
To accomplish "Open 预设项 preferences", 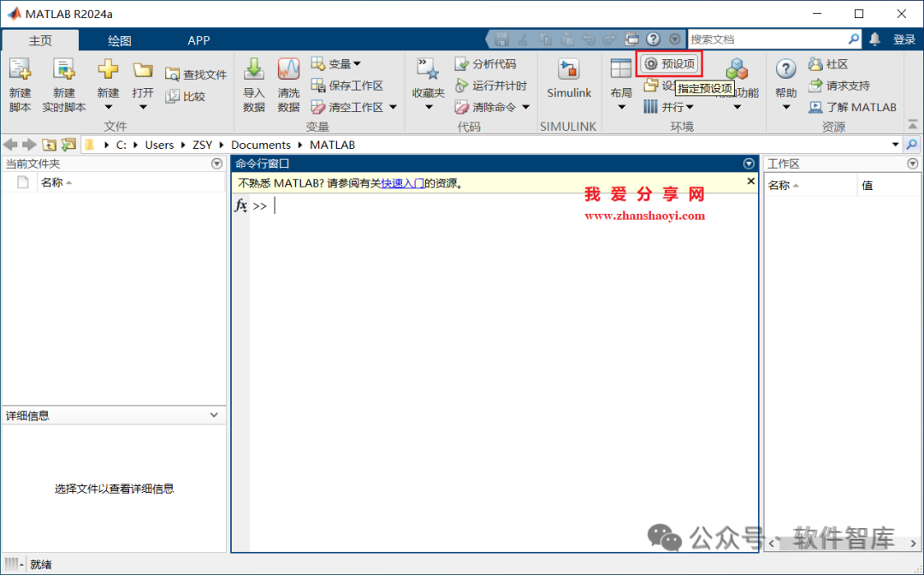I will tap(669, 63).
